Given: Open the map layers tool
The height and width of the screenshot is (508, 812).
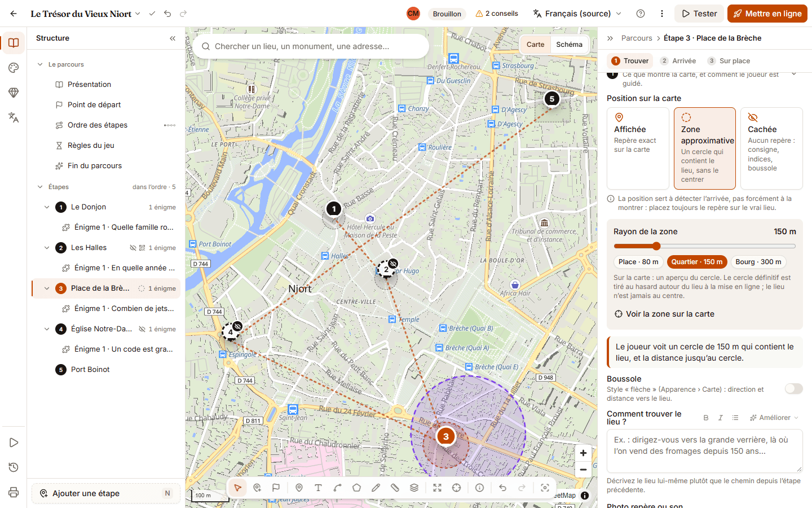Looking at the screenshot, I should 414,488.
